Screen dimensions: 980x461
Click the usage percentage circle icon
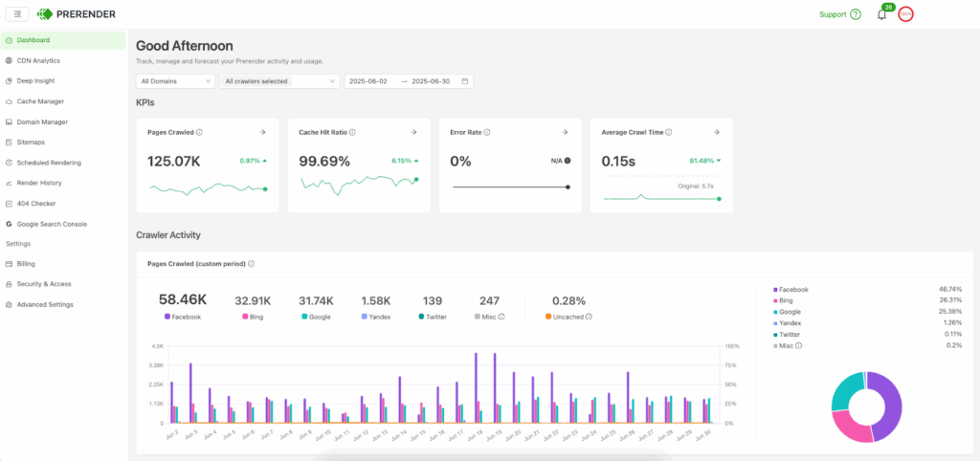(x=905, y=14)
